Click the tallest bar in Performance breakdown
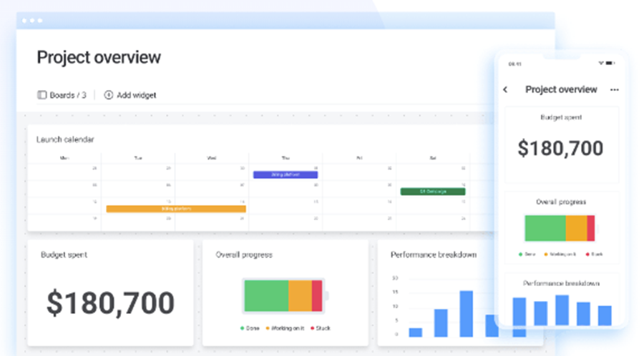The height and width of the screenshot is (356, 644). (466, 313)
